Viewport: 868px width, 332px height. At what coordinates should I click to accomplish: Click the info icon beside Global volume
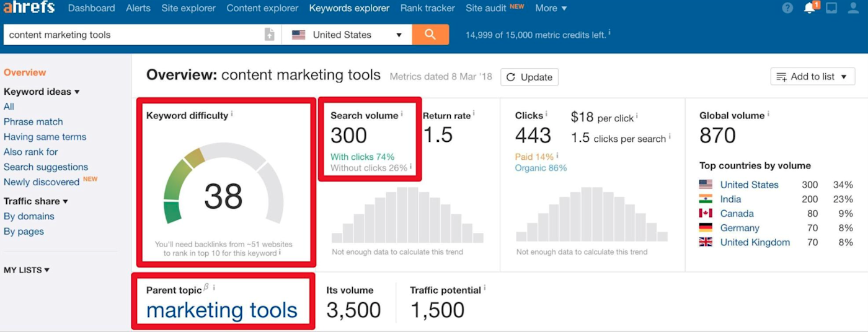coord(769,114)
